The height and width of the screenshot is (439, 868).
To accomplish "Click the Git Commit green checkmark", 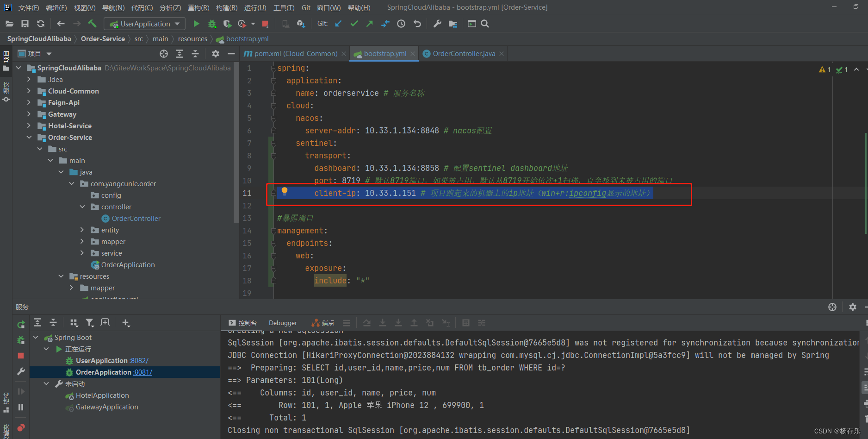I will [354, 24].
